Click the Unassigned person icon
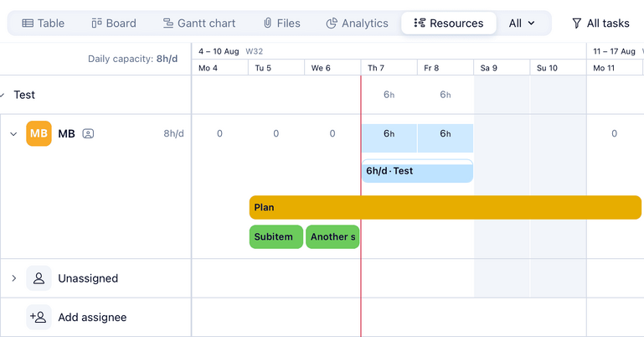Screen dimensions: 644x337 point(39,278)
